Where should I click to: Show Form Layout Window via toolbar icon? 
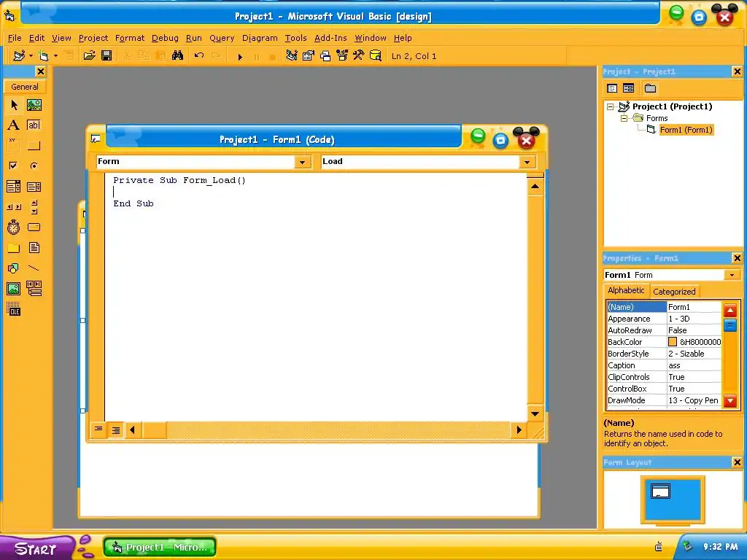[x=325, y=55]
